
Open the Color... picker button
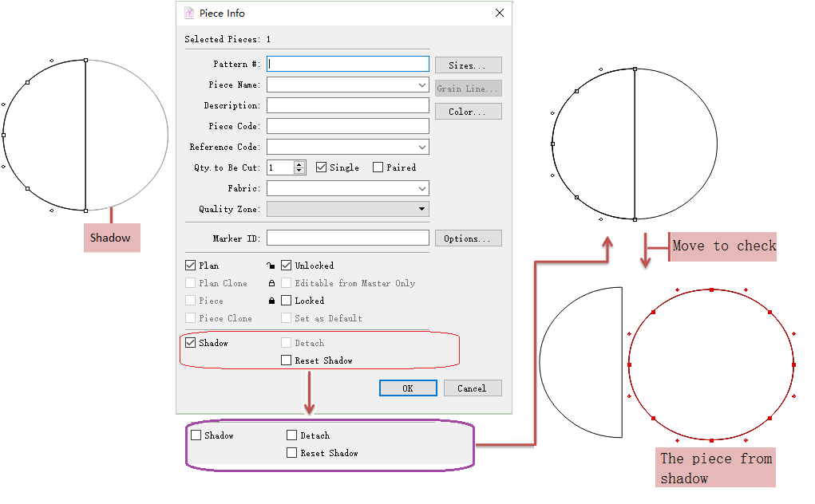468,112
